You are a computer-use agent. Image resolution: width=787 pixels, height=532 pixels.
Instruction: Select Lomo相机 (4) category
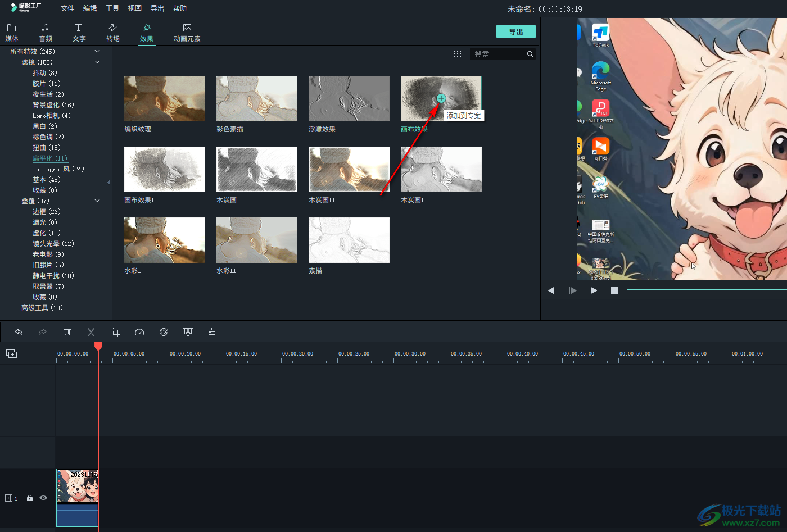(x=51, y=116)
